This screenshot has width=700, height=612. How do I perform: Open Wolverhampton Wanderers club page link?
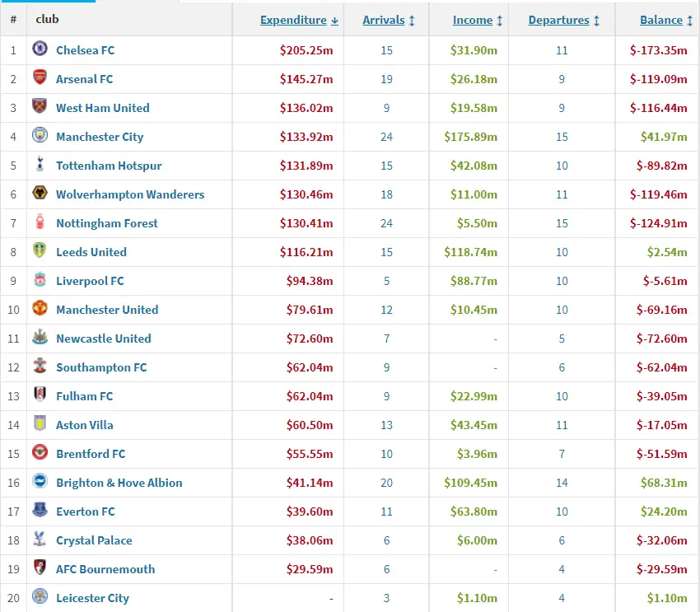coord(130,194)
